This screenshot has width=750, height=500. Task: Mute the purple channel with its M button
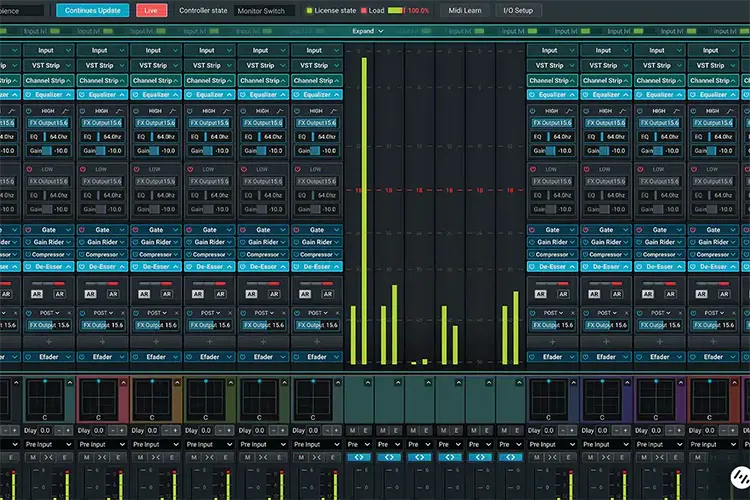click(644, 458)
